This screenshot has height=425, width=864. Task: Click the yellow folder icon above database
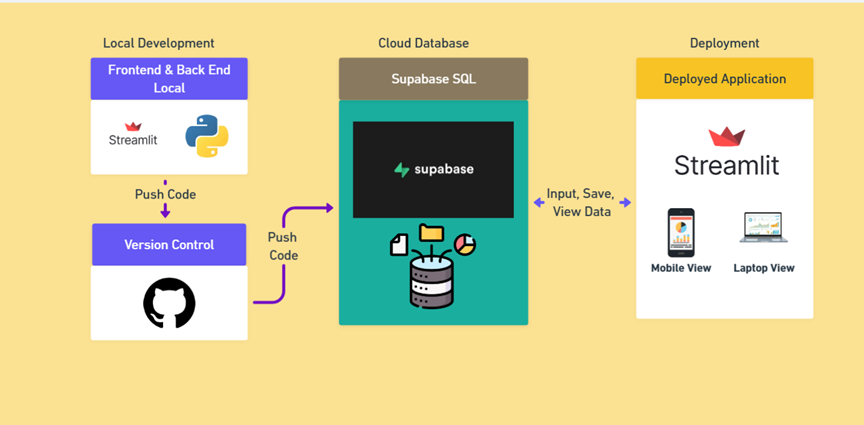click(x=431, y=233)
